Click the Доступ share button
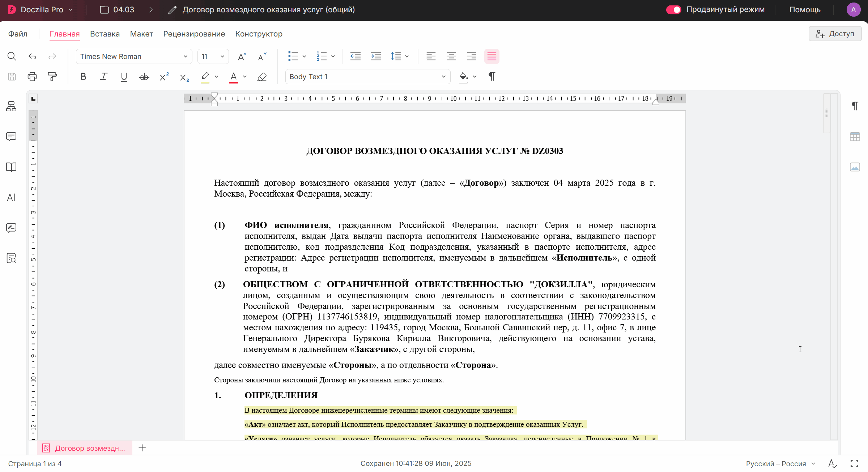This screenshot has height=472, width=868. (x=835, y=34)
